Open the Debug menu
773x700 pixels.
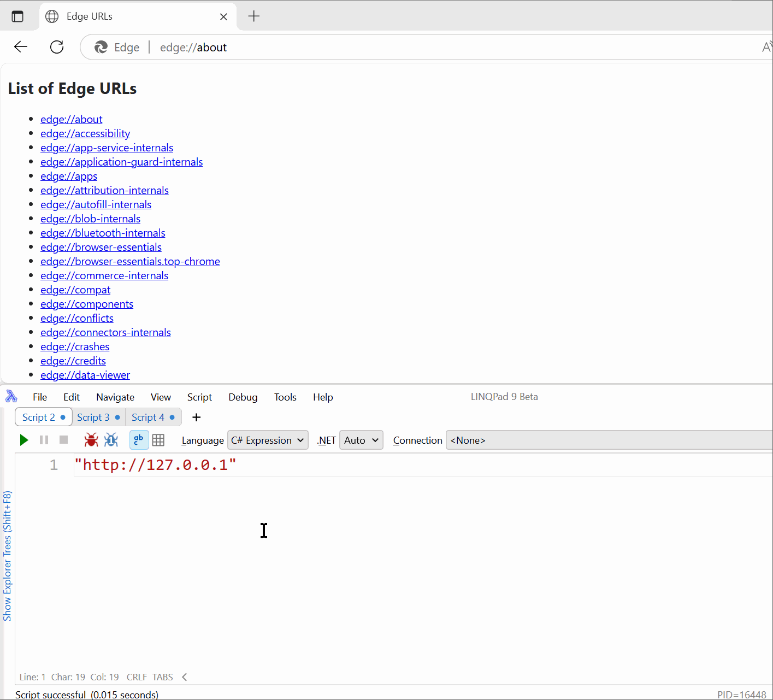(x=243, y=397)
